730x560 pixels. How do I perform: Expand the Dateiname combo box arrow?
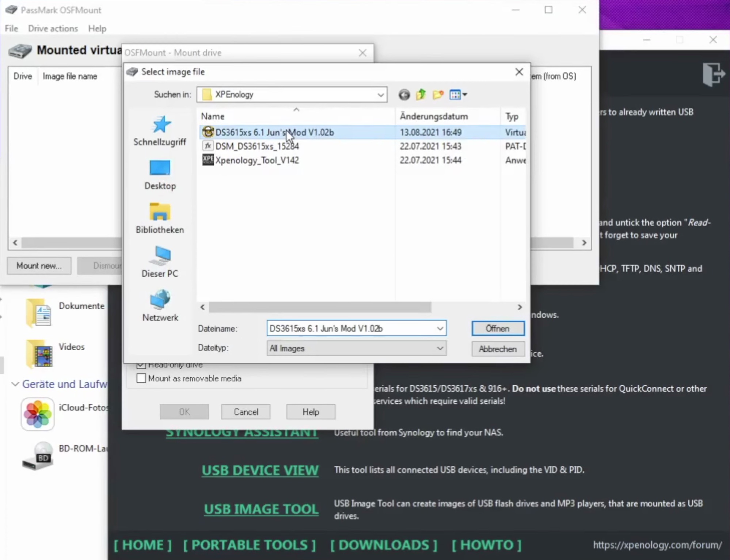point(440,328)
